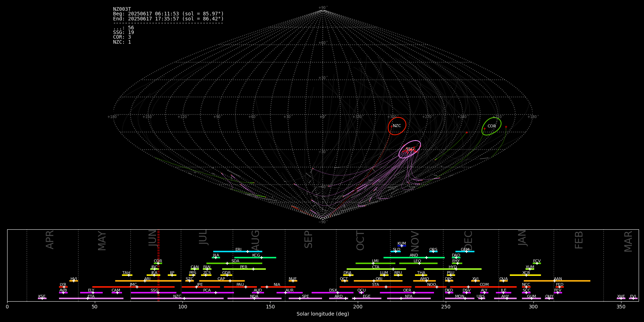
Task: Click the GEM Geminids bar
Action: click(465, 252)
